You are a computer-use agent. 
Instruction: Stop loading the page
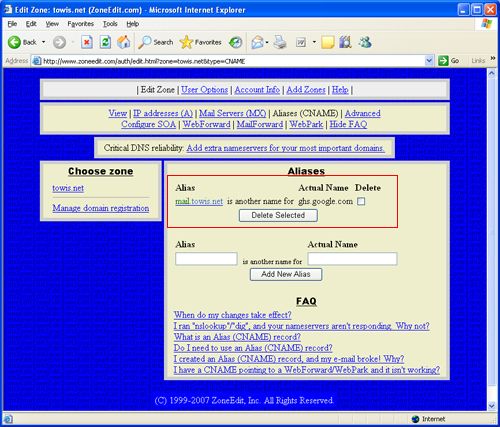point(87,42)
